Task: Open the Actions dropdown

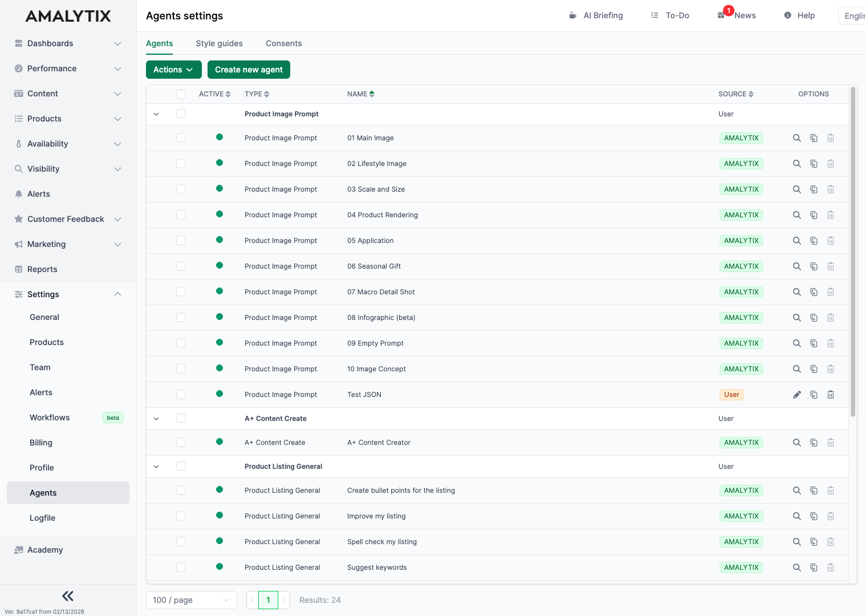Action: [173, 70]
